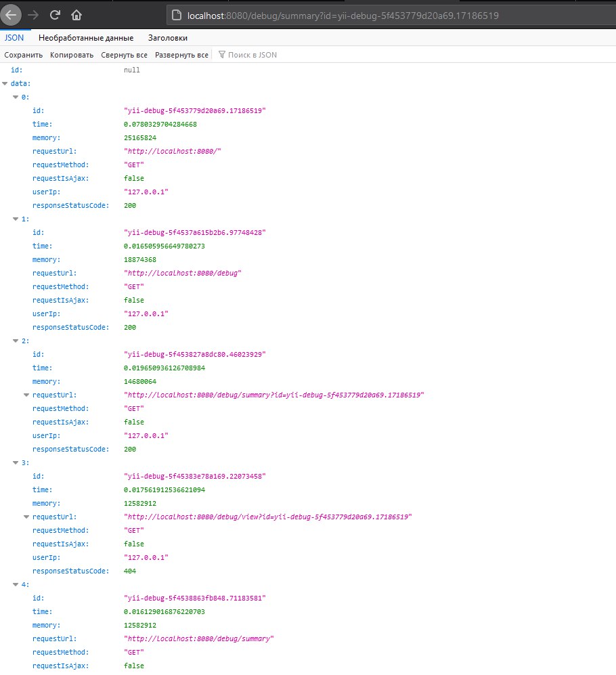This screenshot has width=616, height=675.
Task: Select memory value 18874368
Action: (x=140, y=259)
